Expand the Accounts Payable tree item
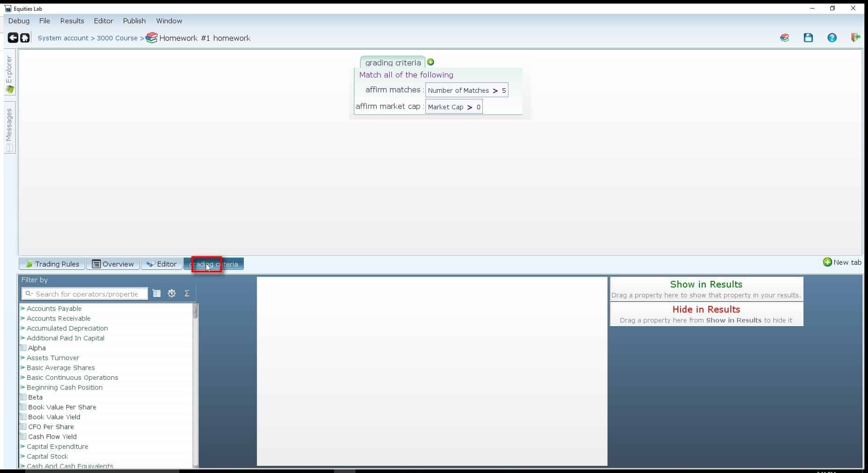This screenshot has height=473, width=868. tap(23, 309)
